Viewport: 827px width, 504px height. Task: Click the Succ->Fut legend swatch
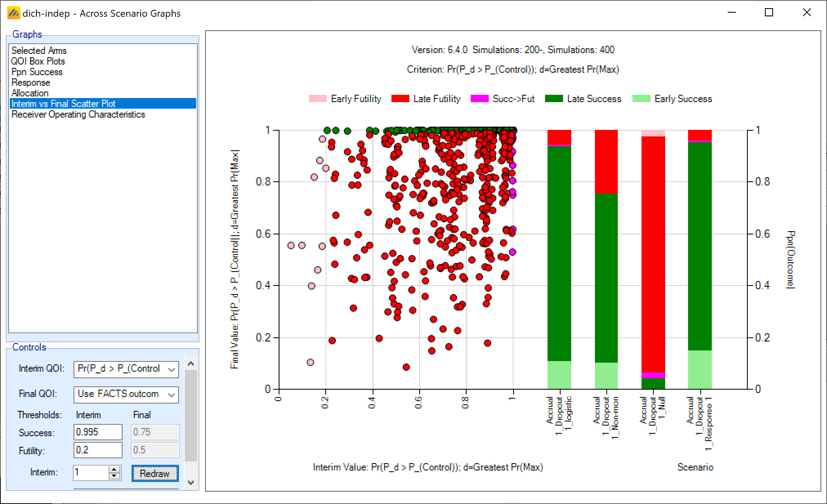pos(479,99)
